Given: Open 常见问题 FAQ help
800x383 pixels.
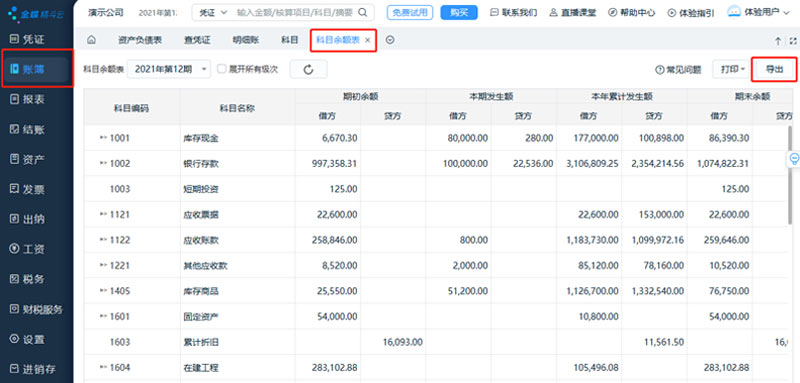Looking at the screenshot, I should tap(678, 69).
